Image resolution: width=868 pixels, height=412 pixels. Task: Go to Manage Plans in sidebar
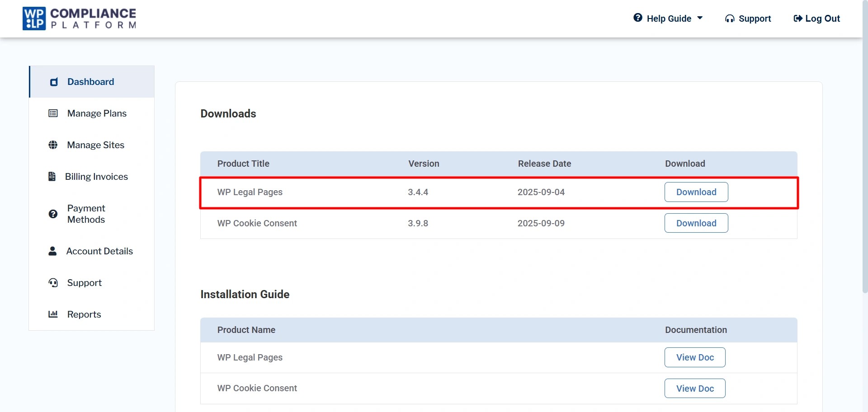pos(97,113)
